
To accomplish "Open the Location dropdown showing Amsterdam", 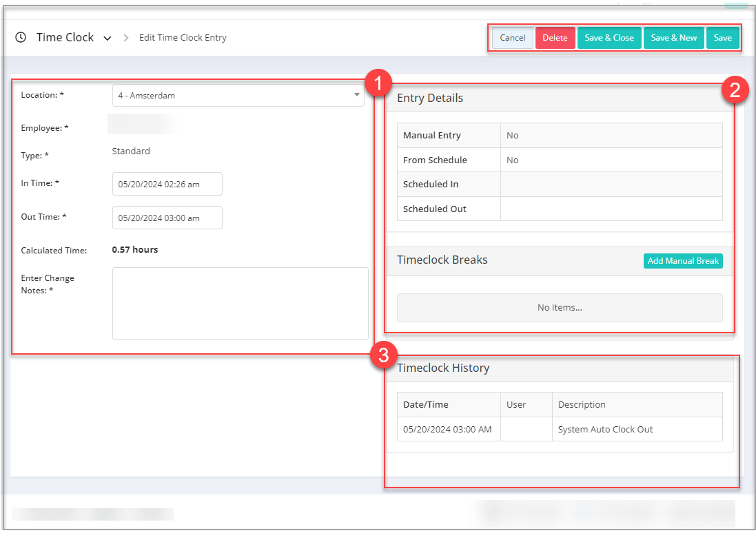I will pyautogui.click(x=238, y=96).
